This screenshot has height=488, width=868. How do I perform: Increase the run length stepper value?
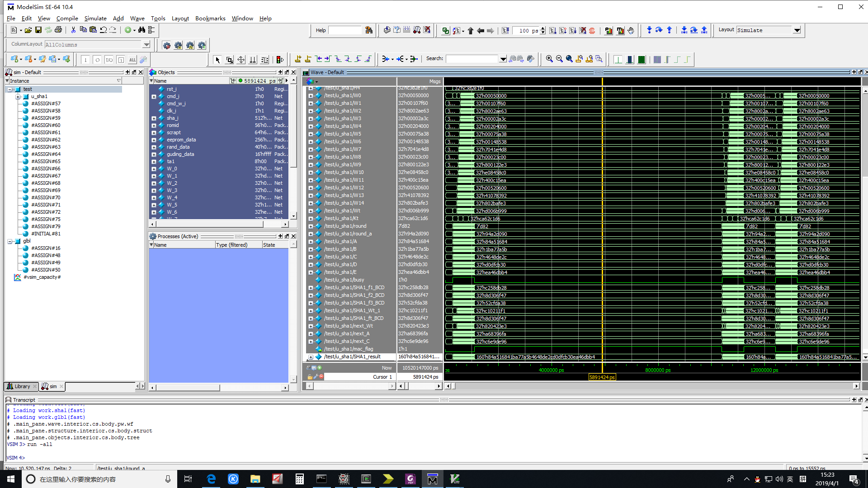tap(543, 28)
